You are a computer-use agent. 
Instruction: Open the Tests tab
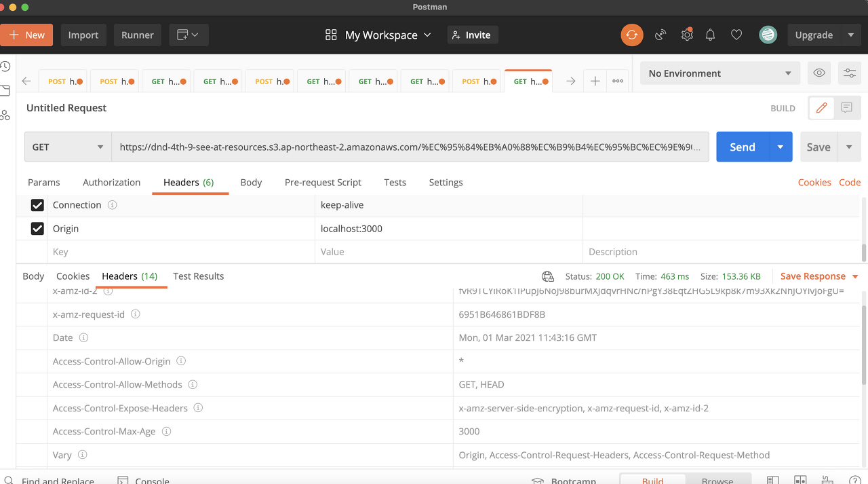pyautogui.click(x=395, y=183)
